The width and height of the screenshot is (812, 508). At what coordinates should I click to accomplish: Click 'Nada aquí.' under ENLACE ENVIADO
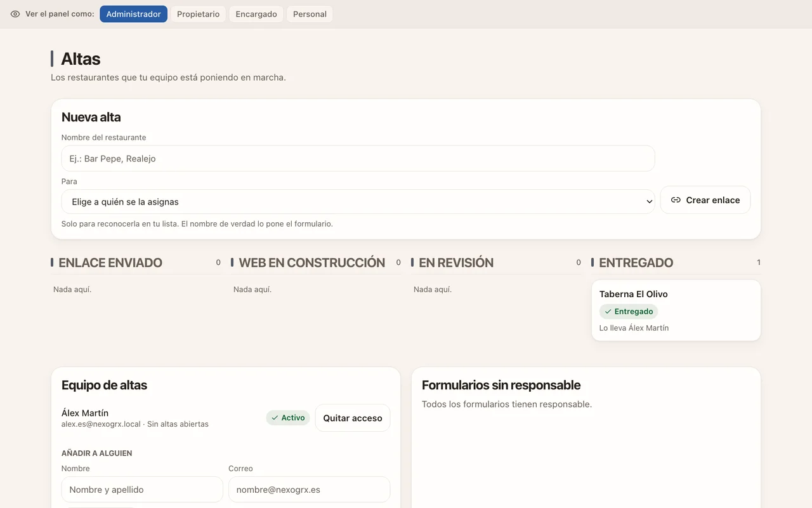coord(72,290)
